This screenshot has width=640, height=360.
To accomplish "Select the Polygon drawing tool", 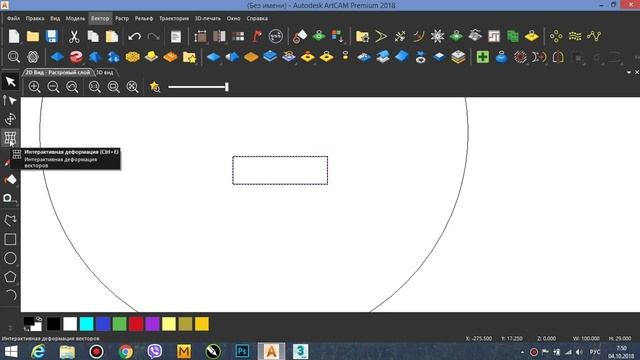I will pyautogui.click(x=10, y=277).
